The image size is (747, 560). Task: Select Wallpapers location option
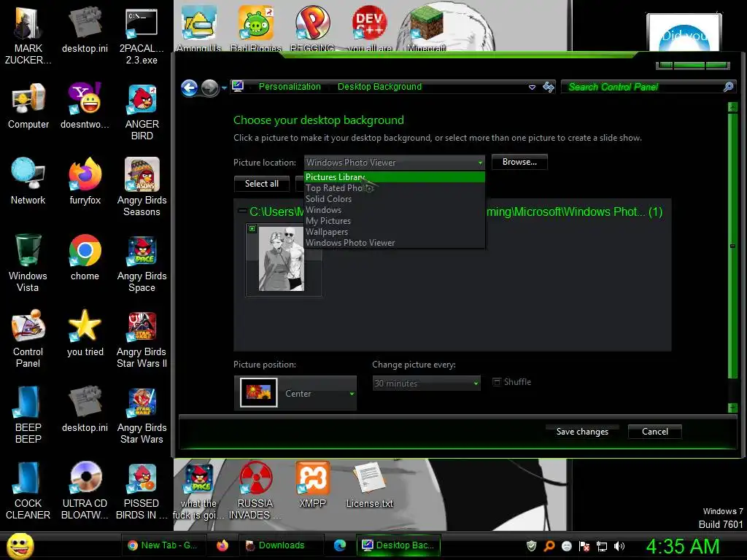click(395, 232)
